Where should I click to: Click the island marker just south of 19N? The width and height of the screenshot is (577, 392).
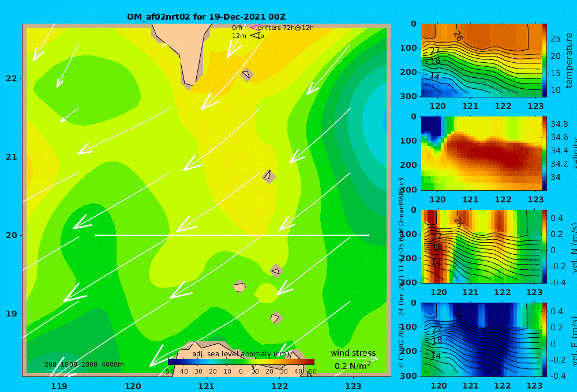[276, 318]
